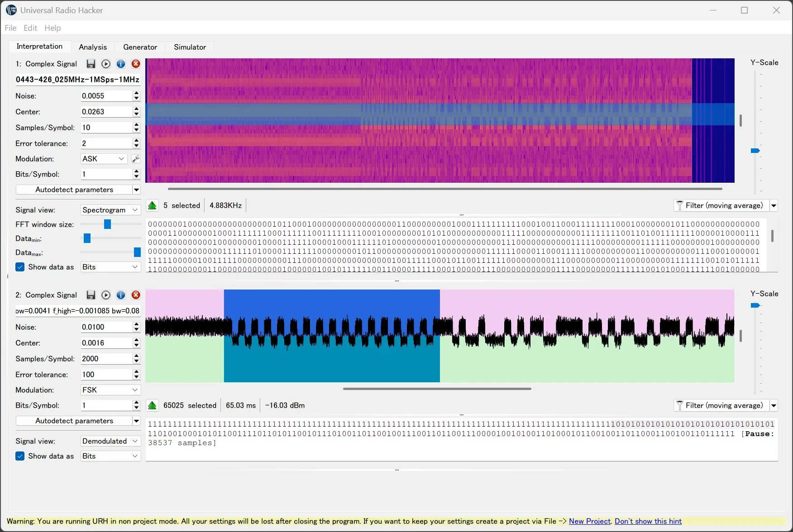
Task: Click the Noise input field of signal 2
Action: [x=106, y=327]
